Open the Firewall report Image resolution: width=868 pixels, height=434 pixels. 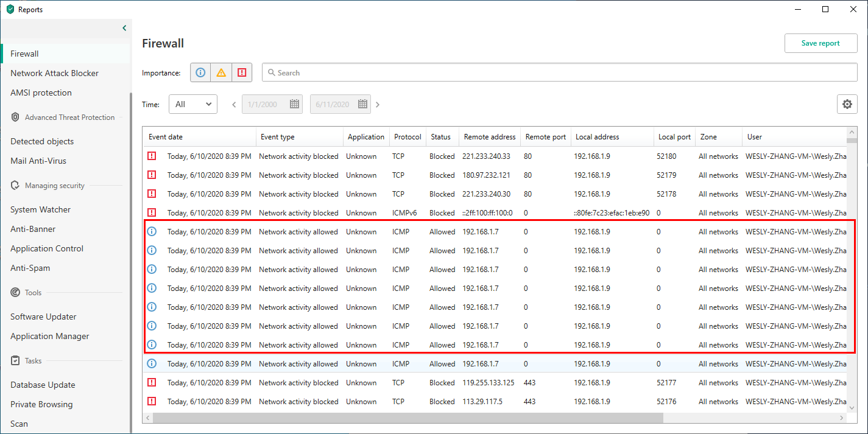(24, 54)
